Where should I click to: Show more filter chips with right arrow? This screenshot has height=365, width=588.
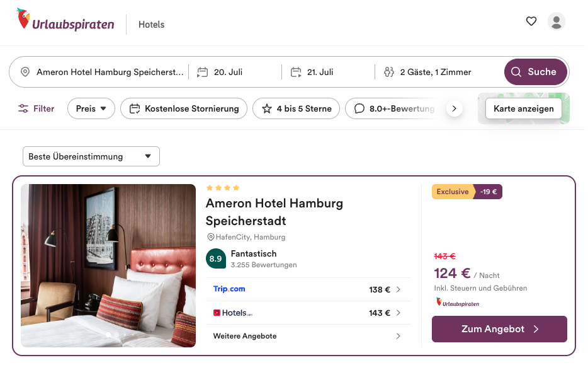pyautogui.click(x=454, y=108)
